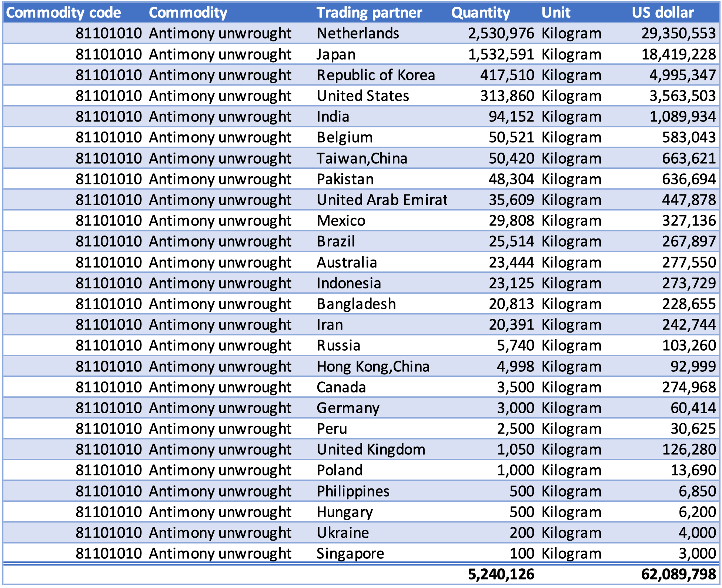The width and height of the screenshot is (722, 588).
Task: Select the Philippines trading partner cell
Action: [x=353, y=491]
